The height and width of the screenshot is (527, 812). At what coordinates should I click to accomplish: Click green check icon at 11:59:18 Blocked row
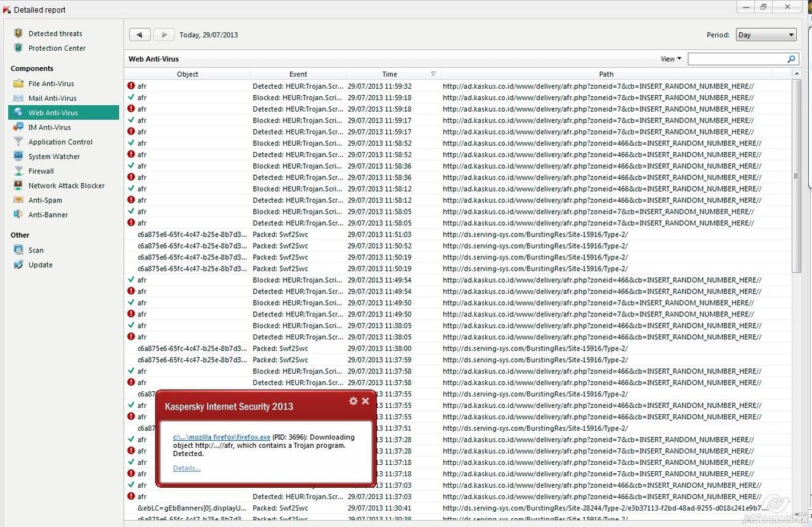coord(131,97)
